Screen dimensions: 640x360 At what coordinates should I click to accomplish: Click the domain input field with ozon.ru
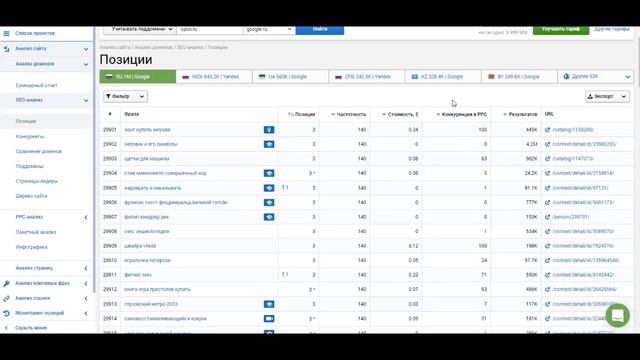click(x=210, y=29)
